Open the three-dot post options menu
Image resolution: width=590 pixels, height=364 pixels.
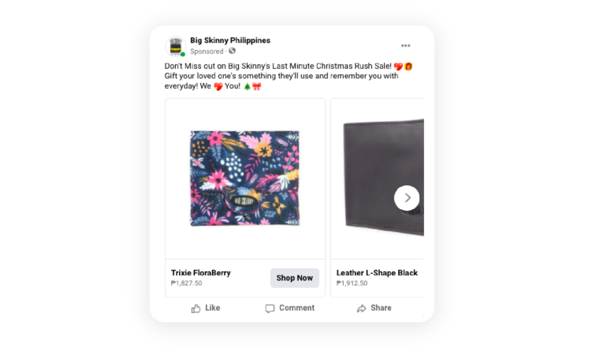pos(405,45)
